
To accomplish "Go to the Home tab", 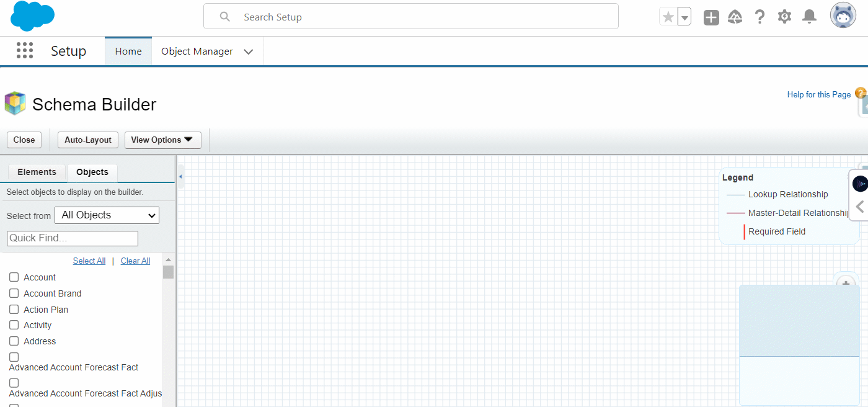I will coord(128,51).
